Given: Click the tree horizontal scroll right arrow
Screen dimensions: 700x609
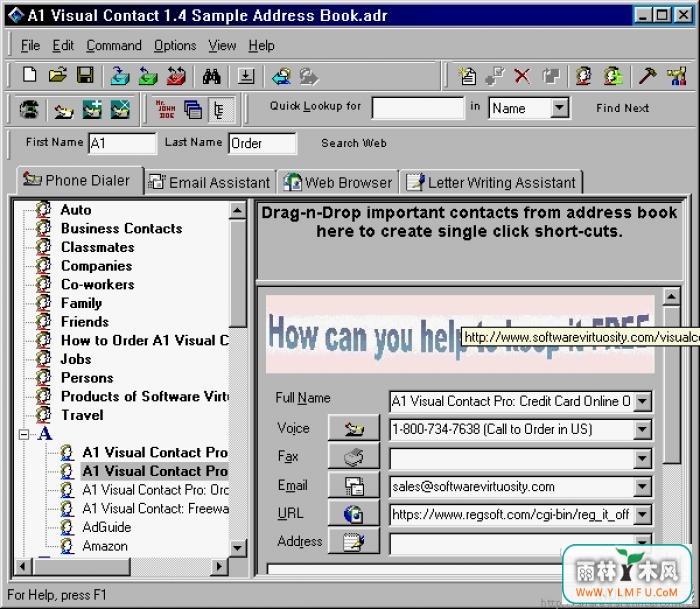Looking at the screenshot, I should click(x=219, y=567).
